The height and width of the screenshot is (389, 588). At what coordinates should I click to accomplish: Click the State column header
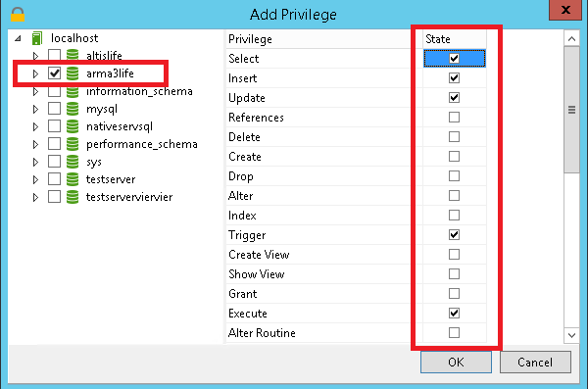[455, 39]
